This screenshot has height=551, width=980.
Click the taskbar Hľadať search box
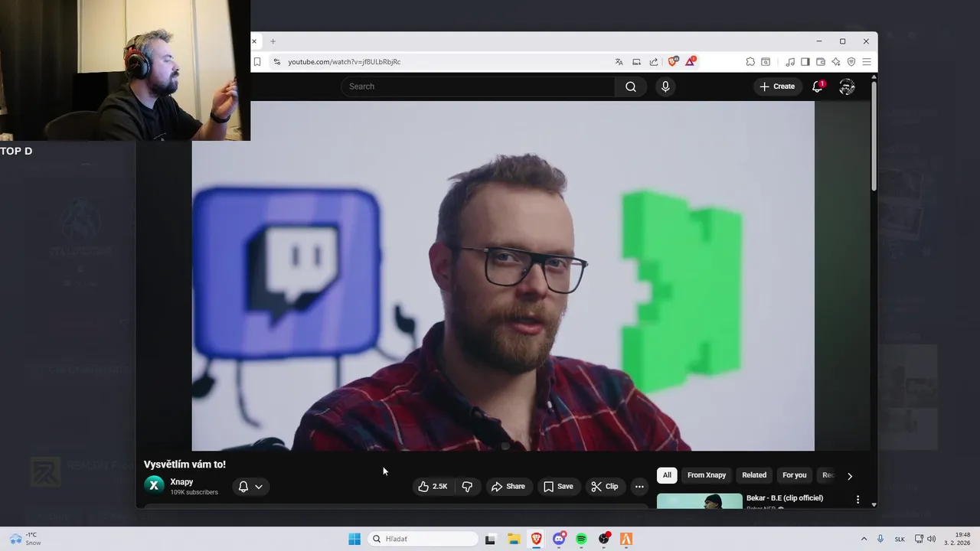(423, 539)
